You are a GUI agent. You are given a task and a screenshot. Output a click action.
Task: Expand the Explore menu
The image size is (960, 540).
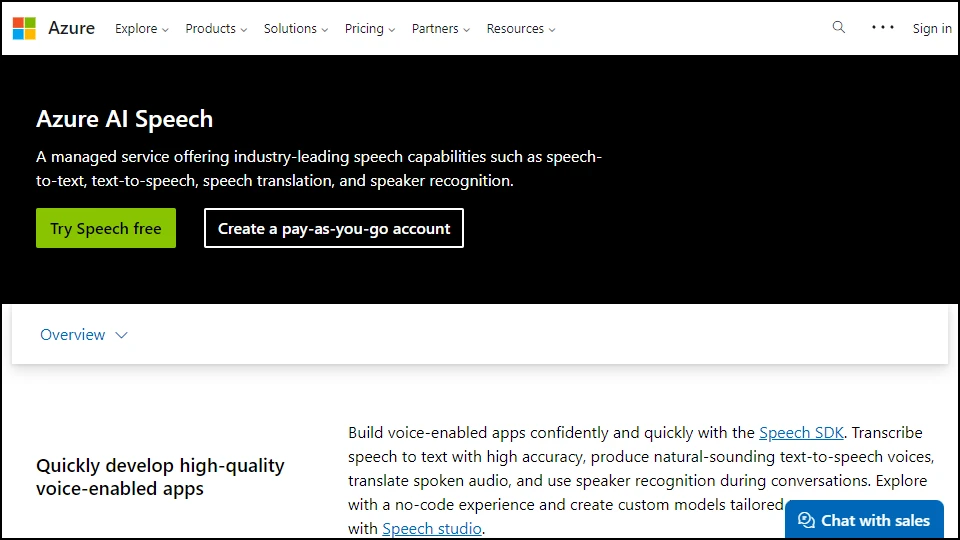(x=141, y=29)
